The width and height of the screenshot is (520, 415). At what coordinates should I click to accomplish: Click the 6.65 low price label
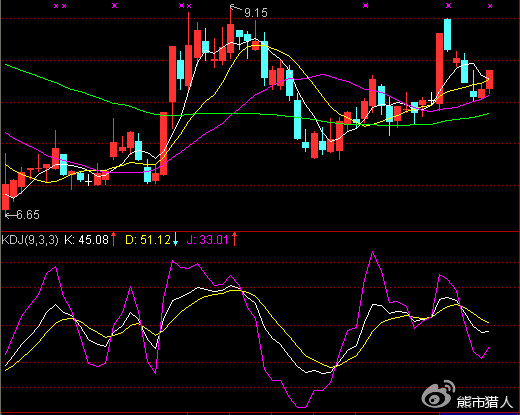click(28, 215)
